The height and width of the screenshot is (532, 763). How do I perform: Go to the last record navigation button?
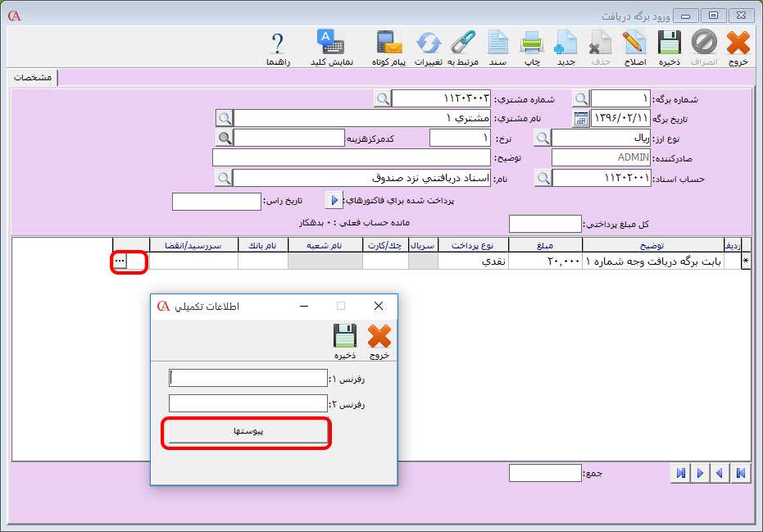tap(679, 473)
